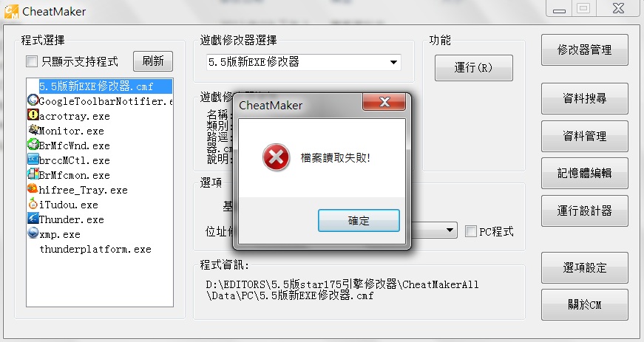Click the iTudou.exe icon
This screenshot has width=644, height=342.
33,203
